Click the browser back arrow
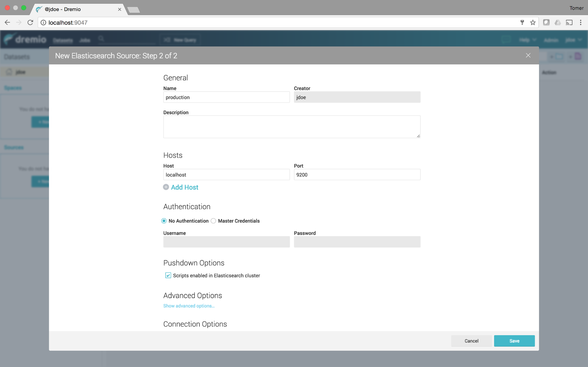 (7, 23)
